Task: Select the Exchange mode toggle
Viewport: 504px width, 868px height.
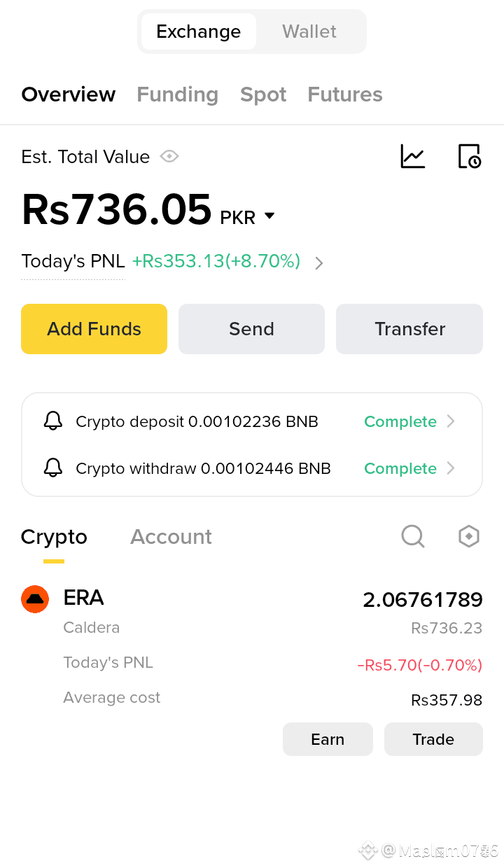Action: [x=199, y=31]
